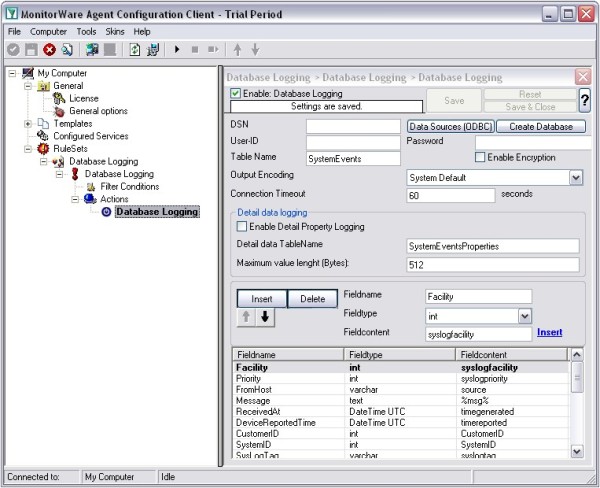Click the Fieldcontent input with syslogfacility
This screenshot has width=600, height=488.
pos(478,334)
